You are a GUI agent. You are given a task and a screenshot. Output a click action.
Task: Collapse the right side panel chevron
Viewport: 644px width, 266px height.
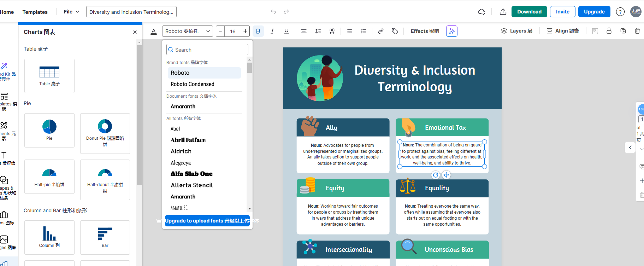pyautogui.click(x=630, y=148)
